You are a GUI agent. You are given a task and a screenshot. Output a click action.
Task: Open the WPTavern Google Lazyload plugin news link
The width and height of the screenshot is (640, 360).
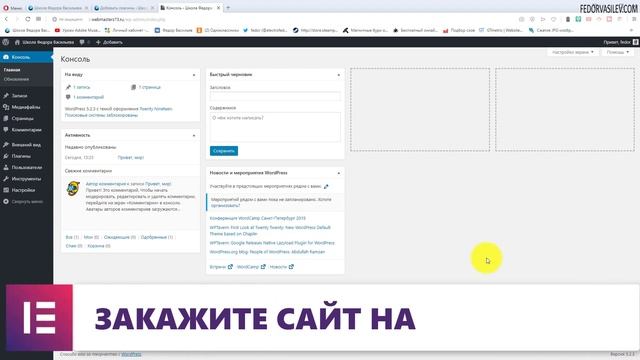point(272,243)
